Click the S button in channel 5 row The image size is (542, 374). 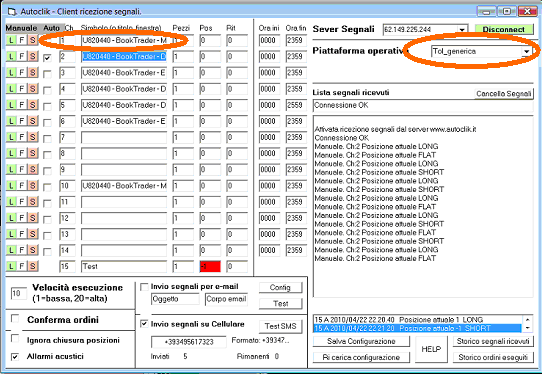point(32,105)
